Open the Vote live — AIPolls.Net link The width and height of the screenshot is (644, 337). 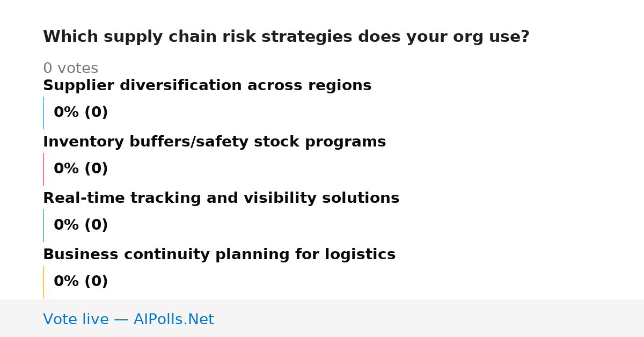(x=128, y=320)
